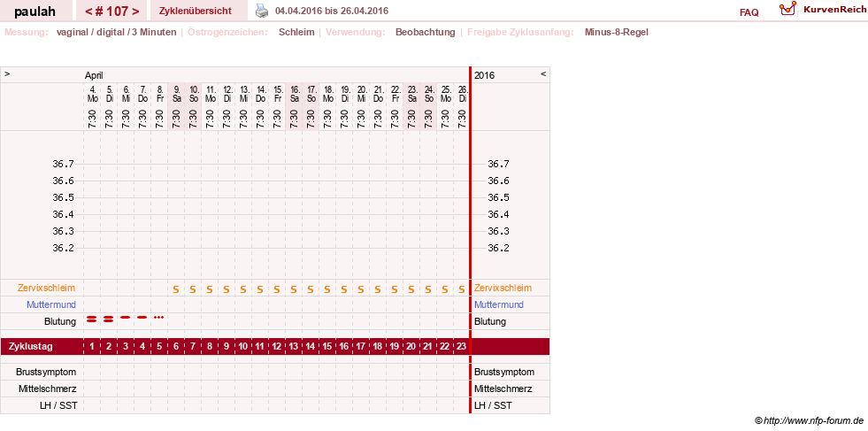Click the Beobachtung value after Verwendung

point(425,32)
